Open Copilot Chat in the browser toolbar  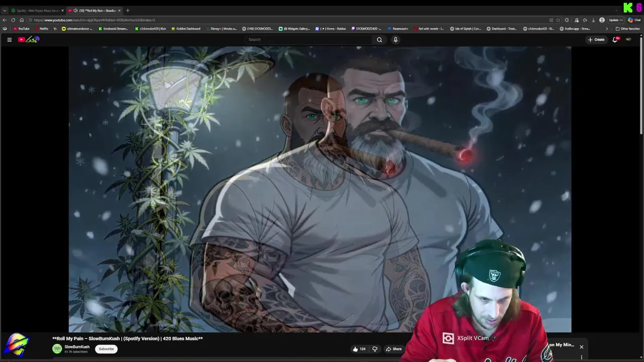tap(634, 20)
